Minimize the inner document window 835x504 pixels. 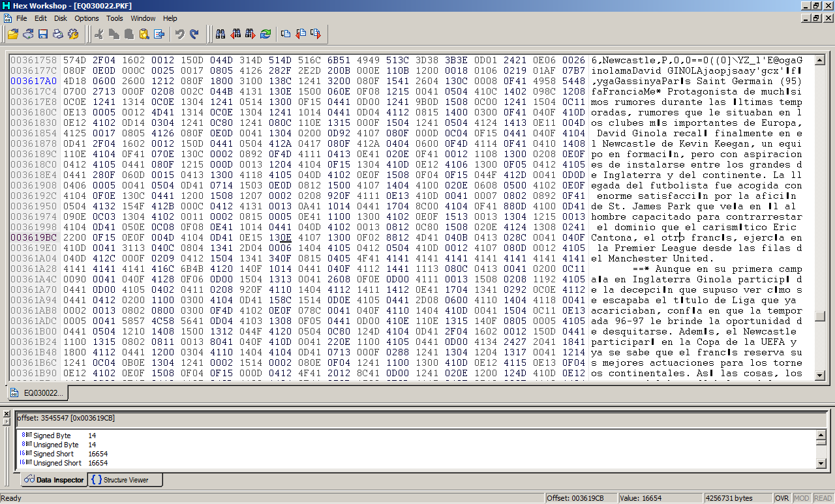[806, 18]
